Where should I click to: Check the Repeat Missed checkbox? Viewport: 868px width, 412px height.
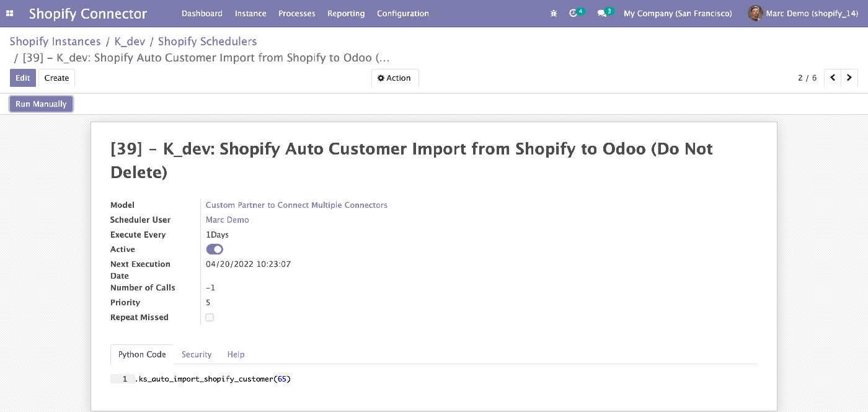(x=210, y=318)
